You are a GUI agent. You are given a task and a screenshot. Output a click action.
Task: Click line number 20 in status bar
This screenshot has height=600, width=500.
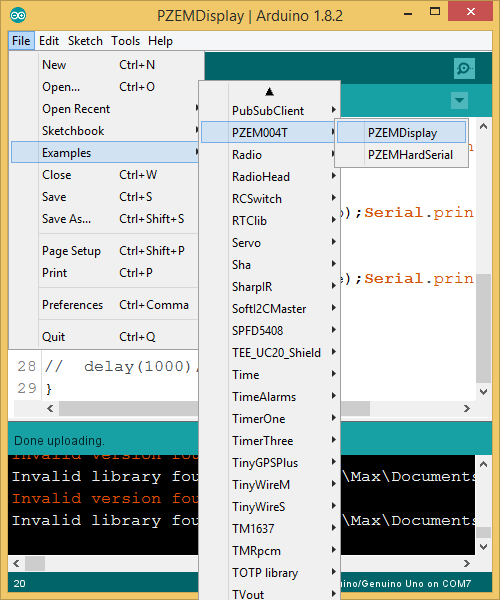(x=20, y=584)
